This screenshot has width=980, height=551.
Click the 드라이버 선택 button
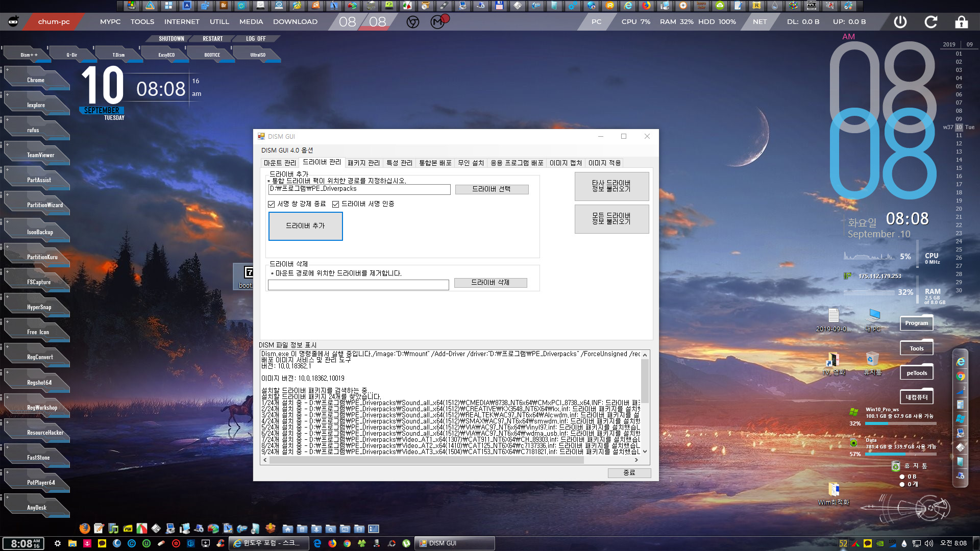(x=492, y=189)
